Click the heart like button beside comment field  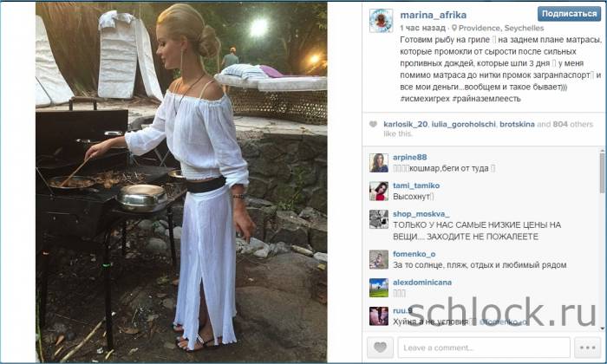coord(380,347)
